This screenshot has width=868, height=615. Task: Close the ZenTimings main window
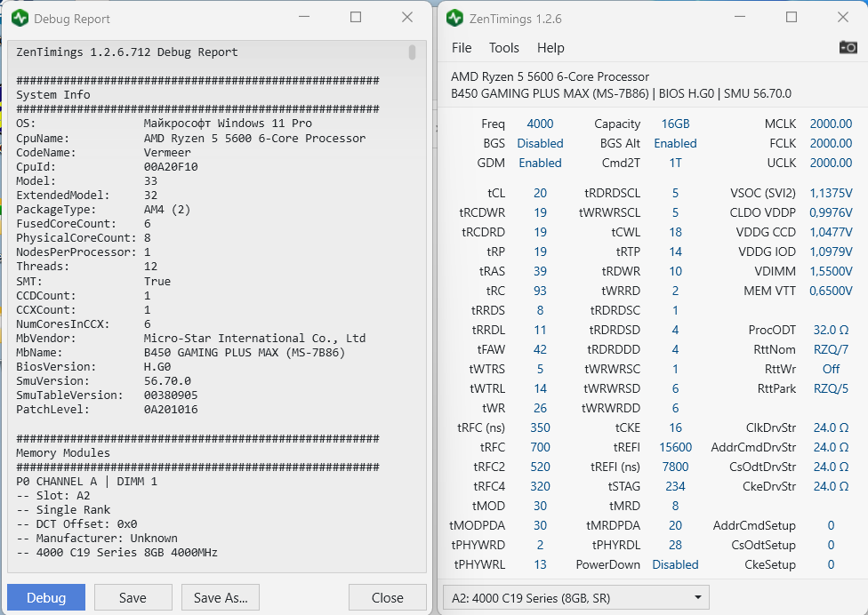coord(843,18)
